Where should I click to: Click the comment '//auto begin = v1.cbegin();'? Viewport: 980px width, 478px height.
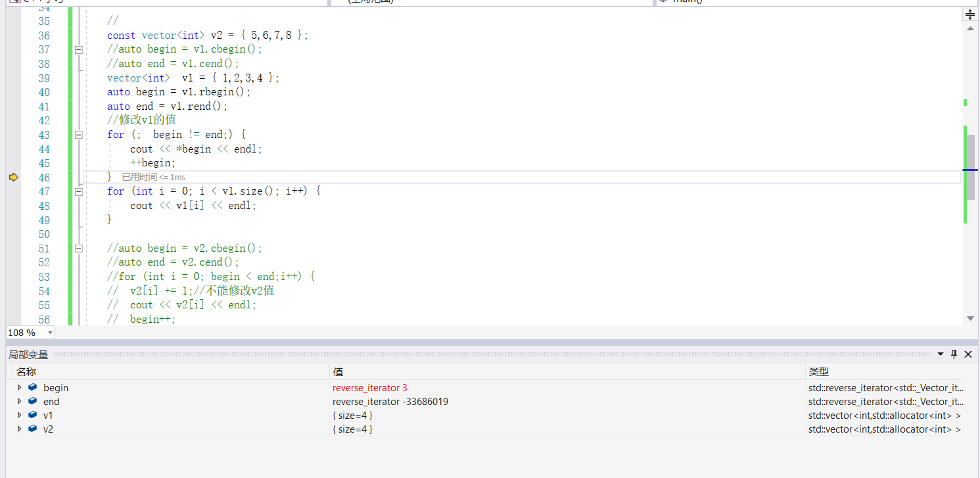click(x=185, y=49)
